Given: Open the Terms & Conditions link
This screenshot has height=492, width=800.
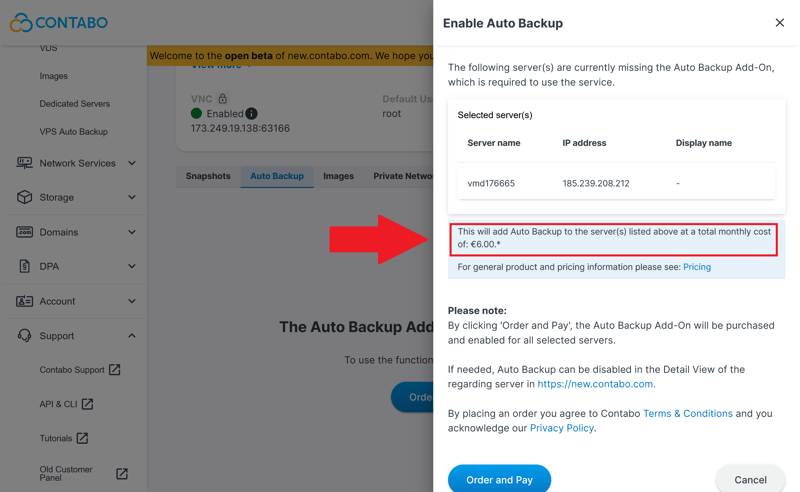Looking at the screenshot, I should click(x=688, y=413).
